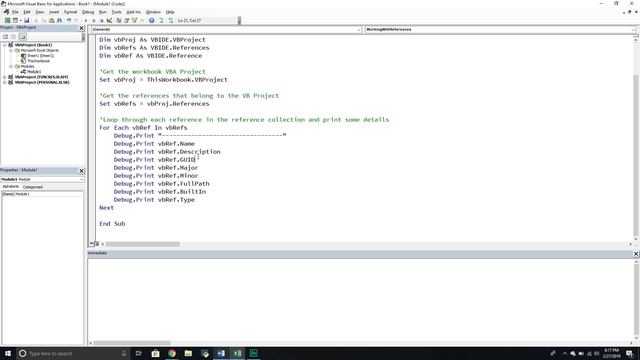The height and width of the screenshot is (360, 640).
Task: Open the Object Browser toolbar icon
Action: pyautogui.click(x=134, y=20)
